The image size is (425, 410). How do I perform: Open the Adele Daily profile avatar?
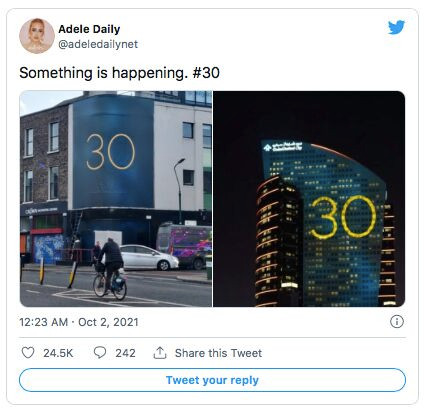click(x=37, y=36)
